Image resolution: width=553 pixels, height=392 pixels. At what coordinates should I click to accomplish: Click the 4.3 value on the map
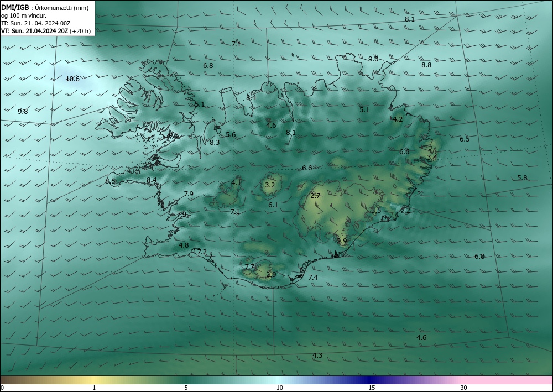point(317,356)
